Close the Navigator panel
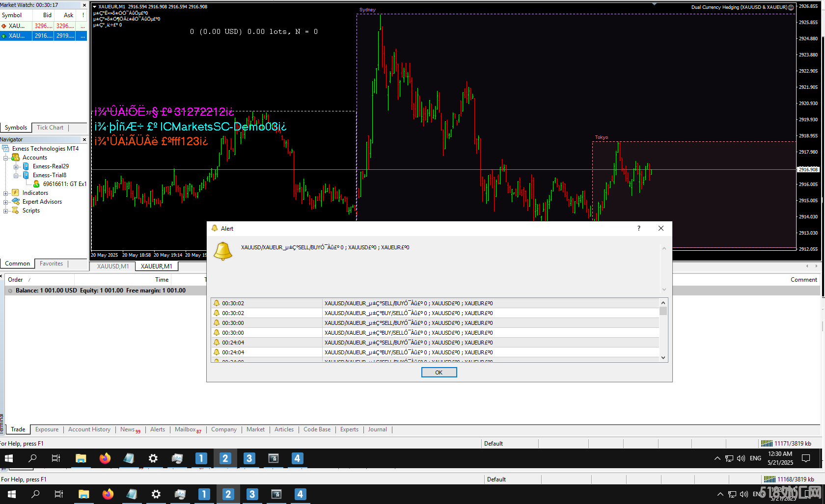Screen dimensions: 825x504 point(84,140)
